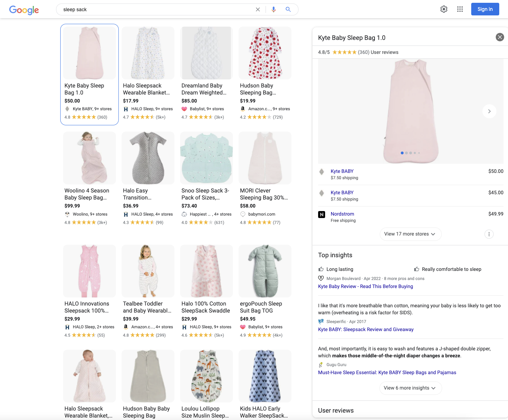Click the Kyte BABY diamond store icon
508x420 pixels.
pos(322,171)
